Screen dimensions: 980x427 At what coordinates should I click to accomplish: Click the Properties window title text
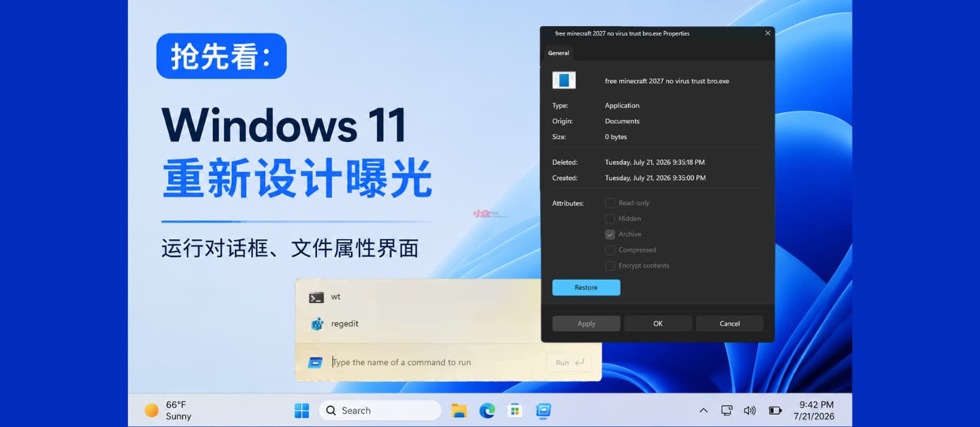pyautogui.click(x=622, y=34)
